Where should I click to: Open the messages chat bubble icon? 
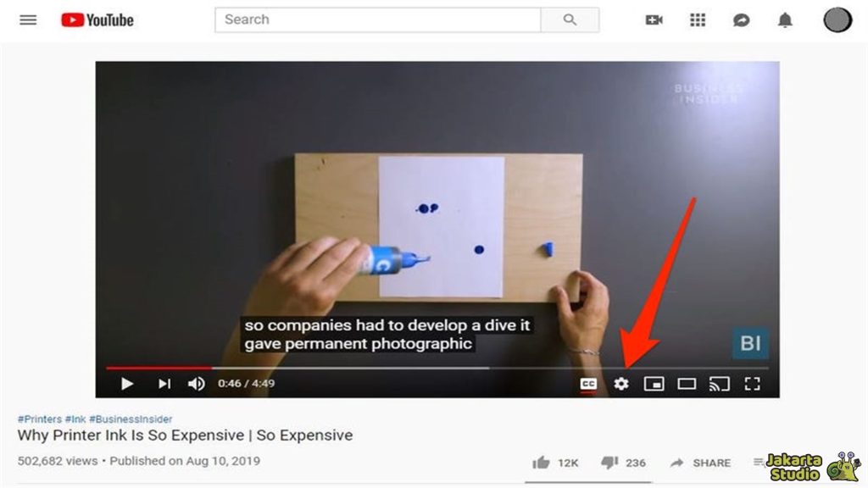(741, 20)
